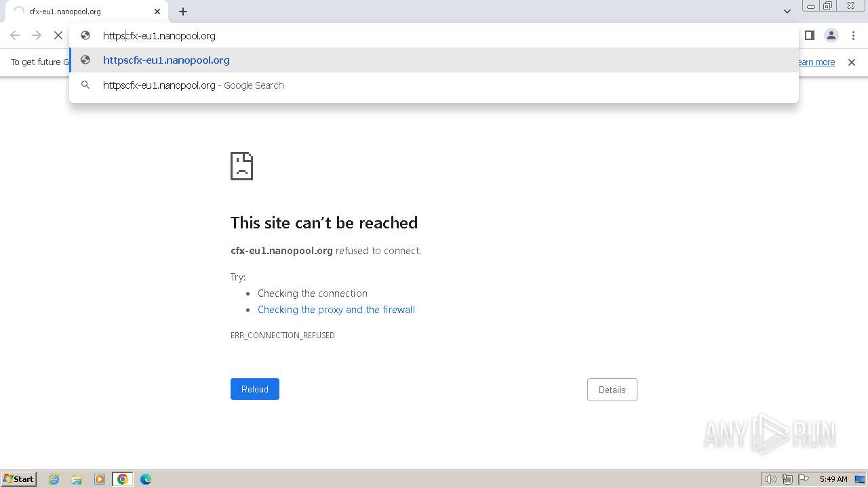The height and width of the screenshot is (488, 868).
Task: Open 'Checking the proxy and the firewall' link
Action: click(336, 310)
